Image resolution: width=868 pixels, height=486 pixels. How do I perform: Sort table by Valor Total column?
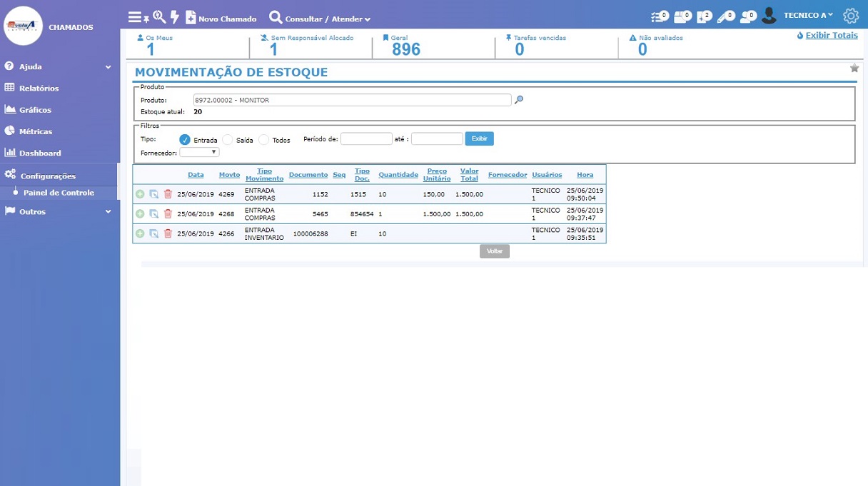pos(470,175)
